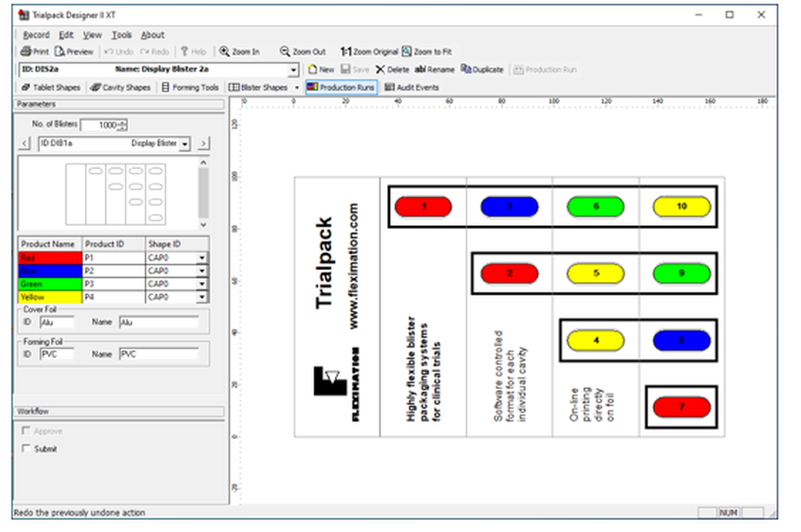Switch to Production Runs view
The height and width of the screenshot is (532, 801).
pos(341,87)
